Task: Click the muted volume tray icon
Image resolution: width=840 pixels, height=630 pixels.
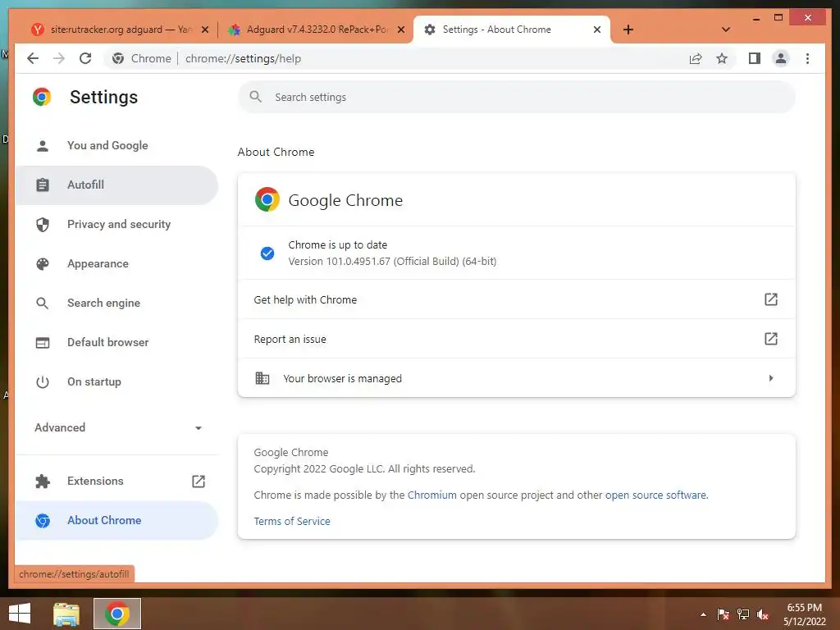Action: (x=763, y=614)
